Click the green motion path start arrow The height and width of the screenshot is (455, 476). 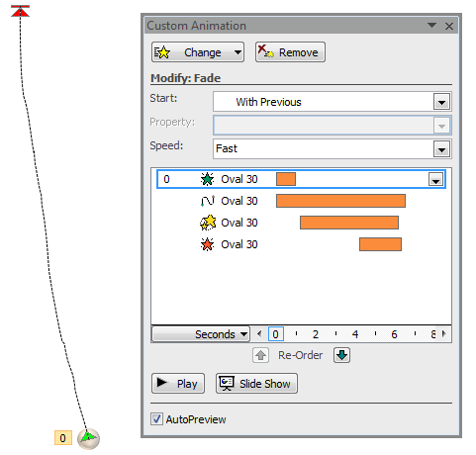[88, 437]
